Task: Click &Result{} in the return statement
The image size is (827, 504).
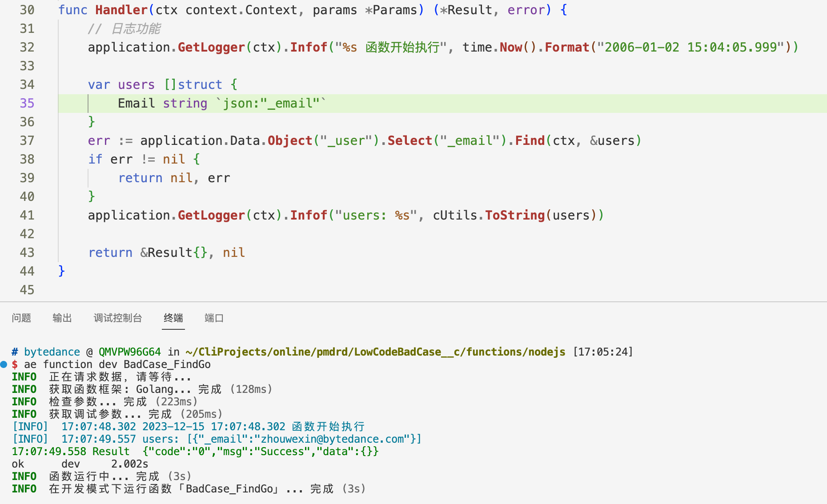Action: (x=174, y=252)
